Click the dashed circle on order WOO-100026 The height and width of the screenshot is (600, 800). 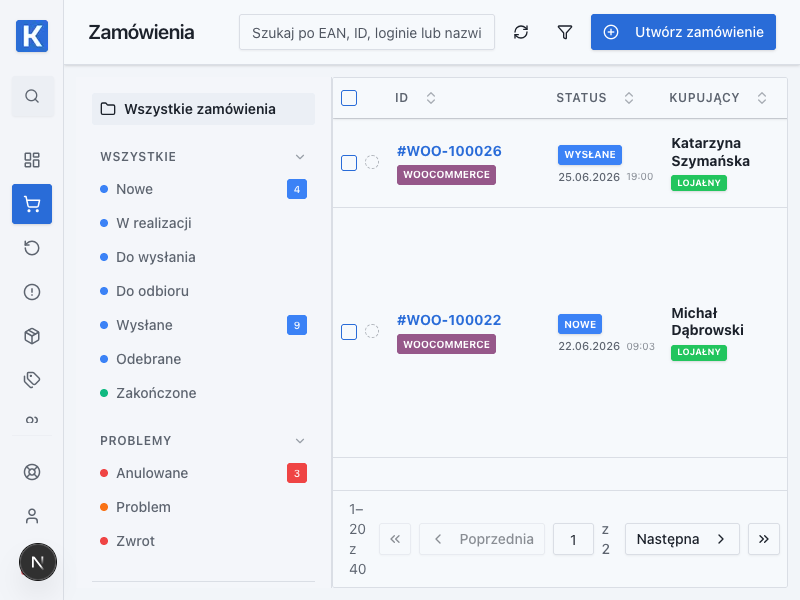point(372,162)
